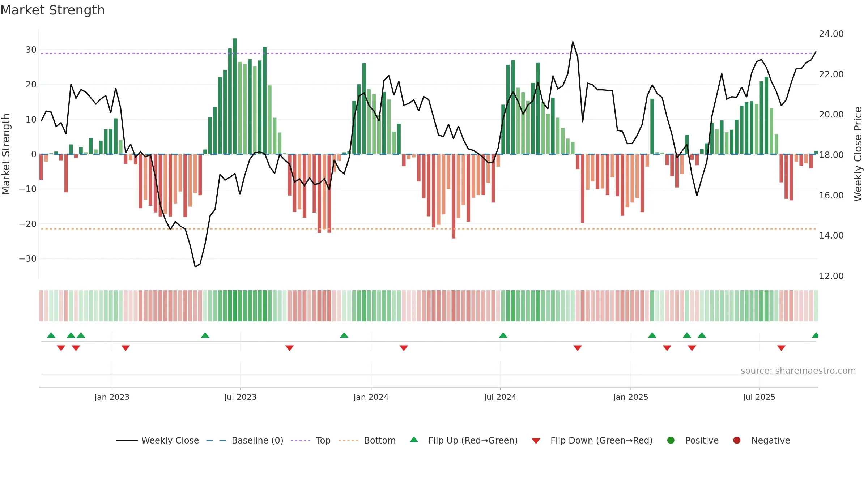
Task: Click the black Weekly Close line sample in legend
Action: pyautogui.click(x=127, y=440)
